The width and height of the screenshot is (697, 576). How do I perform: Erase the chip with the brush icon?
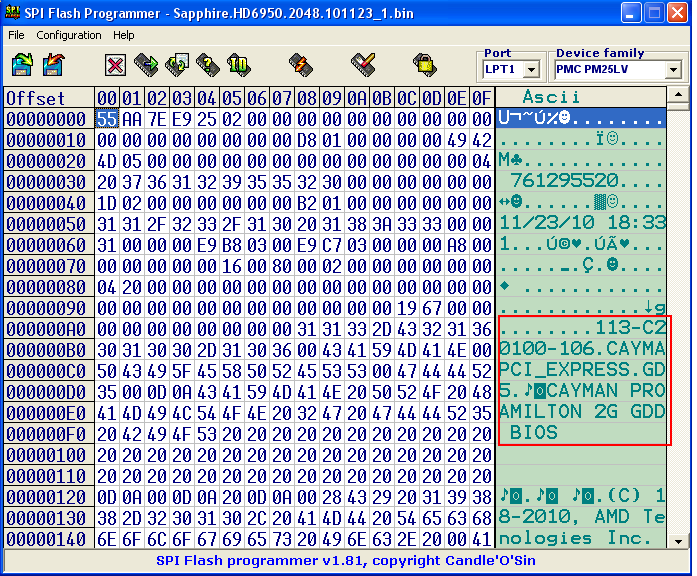[363, 65]
